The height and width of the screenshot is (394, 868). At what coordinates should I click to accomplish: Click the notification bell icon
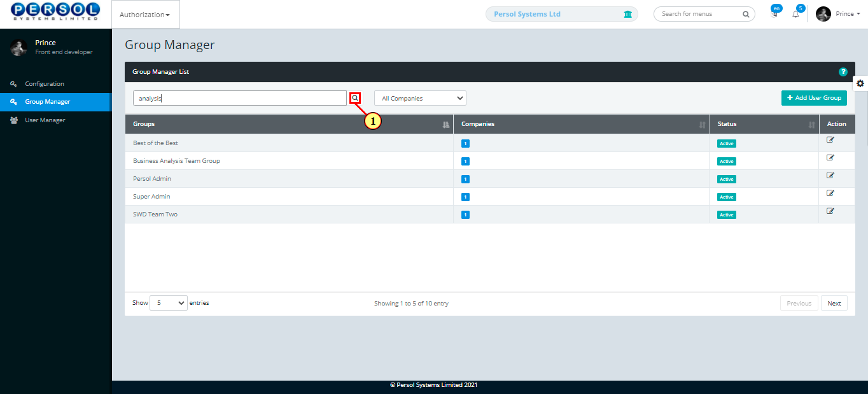click(795, 14)
